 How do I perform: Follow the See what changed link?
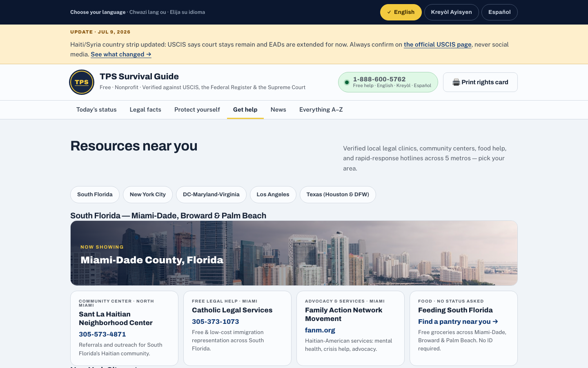121,54
